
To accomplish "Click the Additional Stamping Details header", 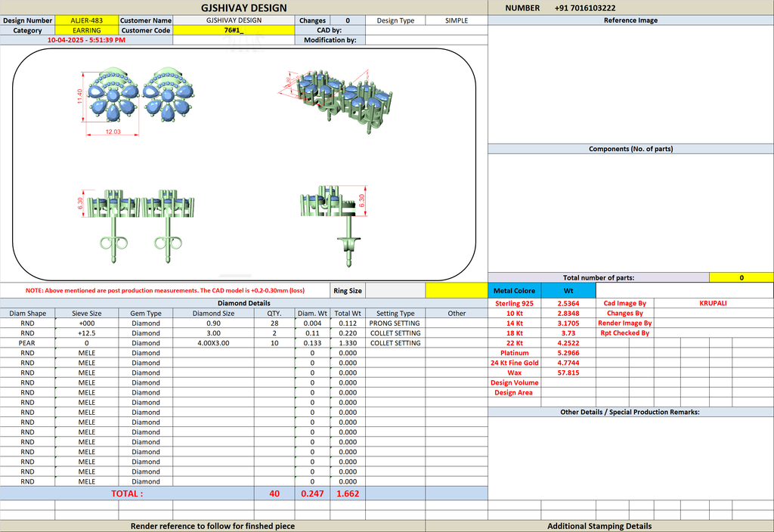I will [599, 526].
